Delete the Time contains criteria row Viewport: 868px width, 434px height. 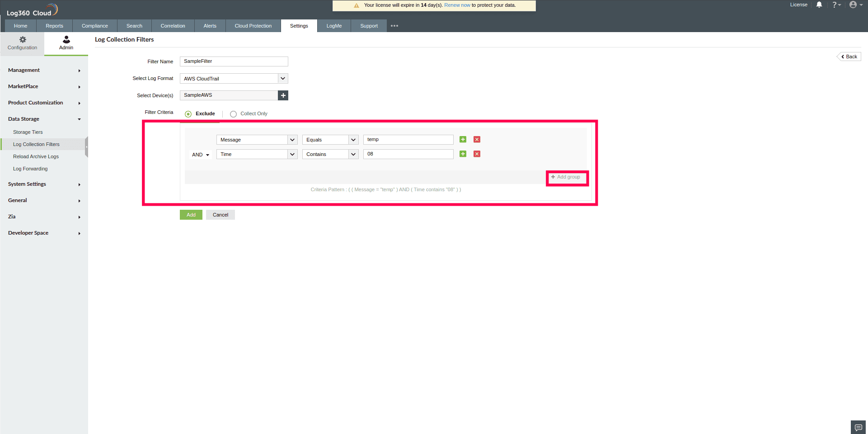click(477, 154)
